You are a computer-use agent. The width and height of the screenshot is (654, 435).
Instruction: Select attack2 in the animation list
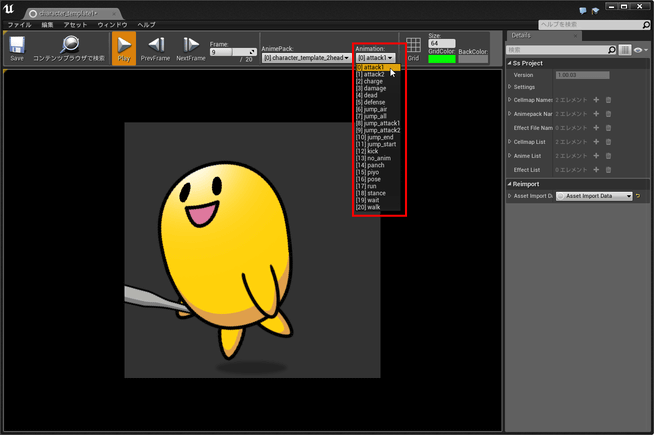click(x=378, y=74)
